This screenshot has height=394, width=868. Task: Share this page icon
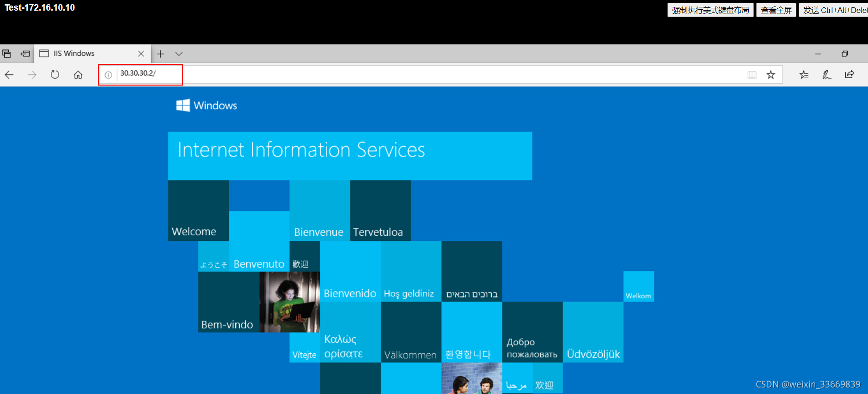click(x=850, y=74)
